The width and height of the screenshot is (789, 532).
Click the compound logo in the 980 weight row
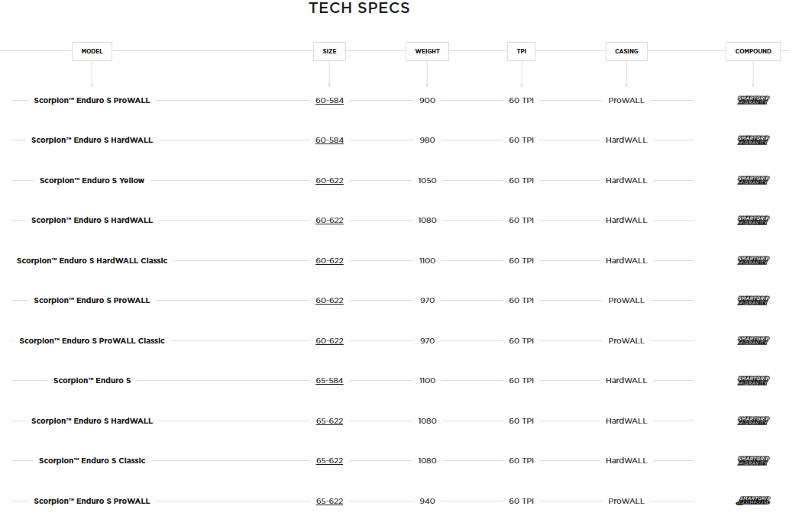tap(753, 140)
